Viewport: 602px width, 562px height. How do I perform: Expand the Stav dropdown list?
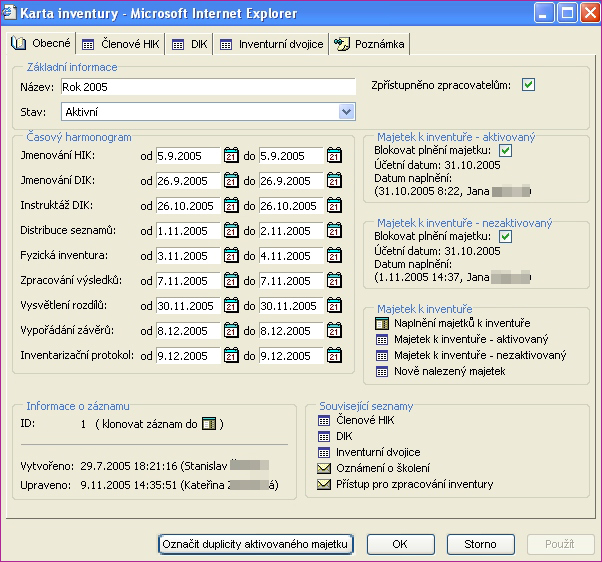[346, 112]
